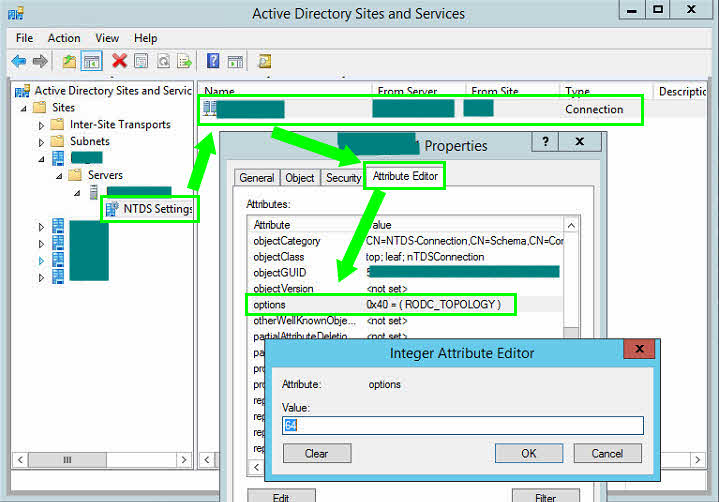The height and width of the screenshot is (502, 719).
Task: Click the app icon in the title bar
Action: click(16, 13)
